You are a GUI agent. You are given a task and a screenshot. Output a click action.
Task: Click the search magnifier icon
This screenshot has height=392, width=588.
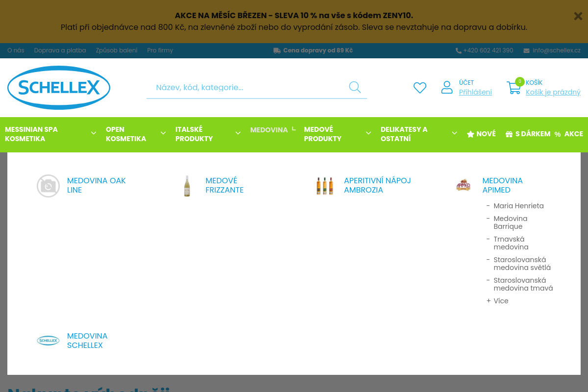(355, 87)
